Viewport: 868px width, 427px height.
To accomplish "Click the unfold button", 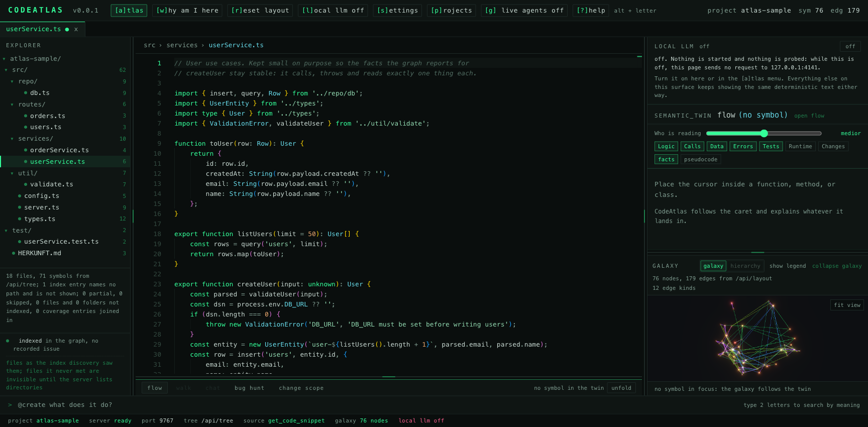I will click(621, 388).
